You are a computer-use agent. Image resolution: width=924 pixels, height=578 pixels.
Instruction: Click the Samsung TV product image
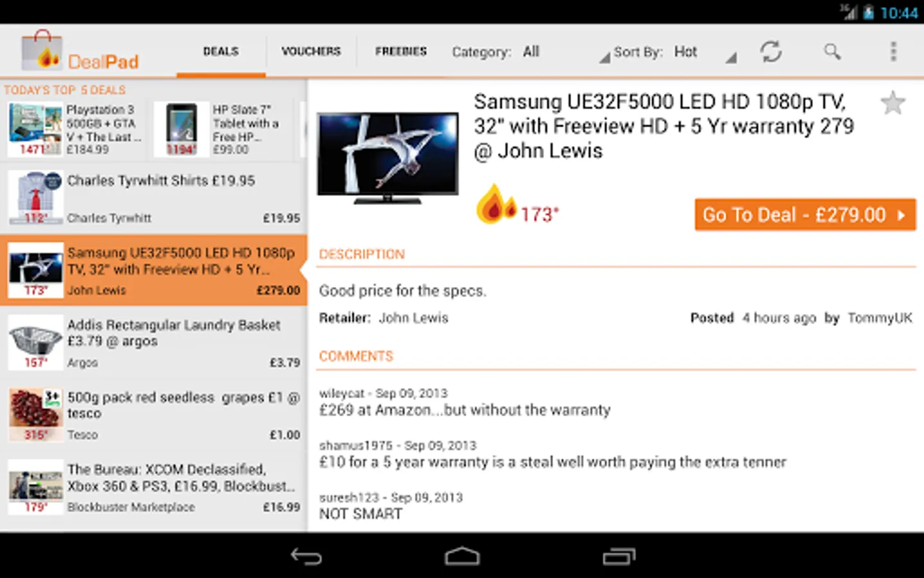point(388,158)
